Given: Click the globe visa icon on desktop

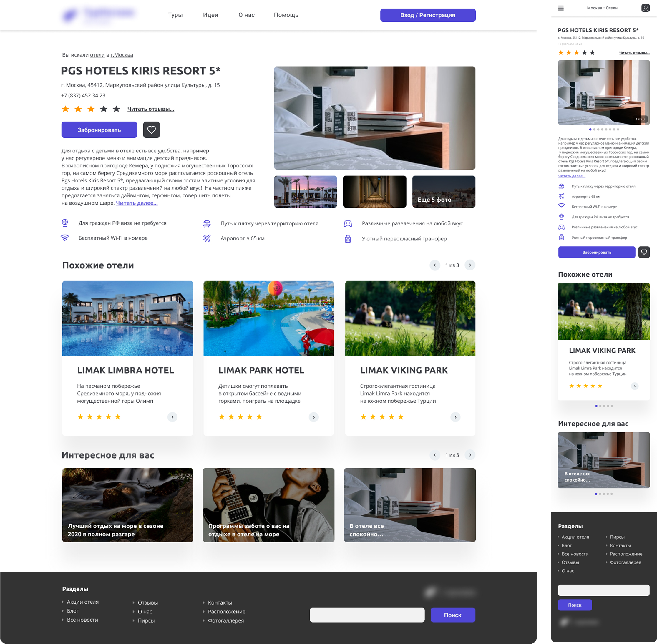Looking at the screenshot, I should pos(65,223).
